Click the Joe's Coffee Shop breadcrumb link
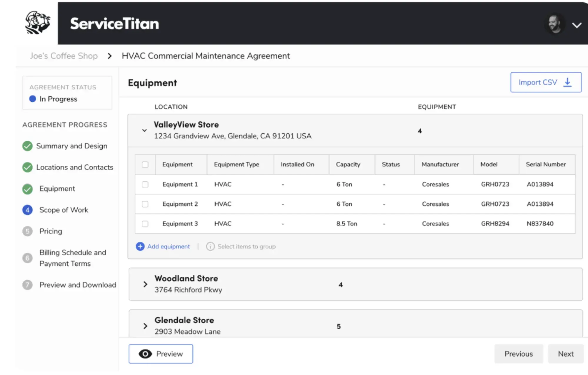Screen dimensions: 588x375 tap(64, 56)
